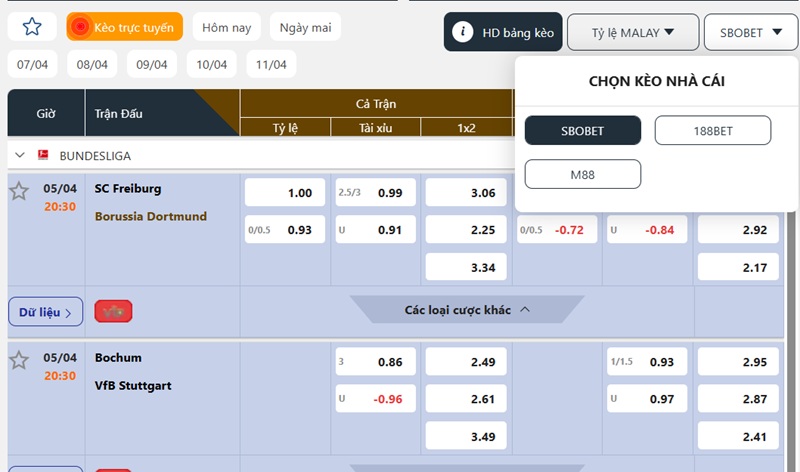
Task: Favorite the Bochum match star
Action: coord(19,360)
